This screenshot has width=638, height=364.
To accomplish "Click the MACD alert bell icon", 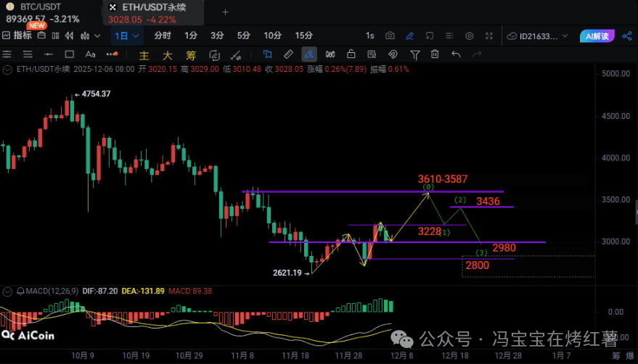I will pos(20,291).
